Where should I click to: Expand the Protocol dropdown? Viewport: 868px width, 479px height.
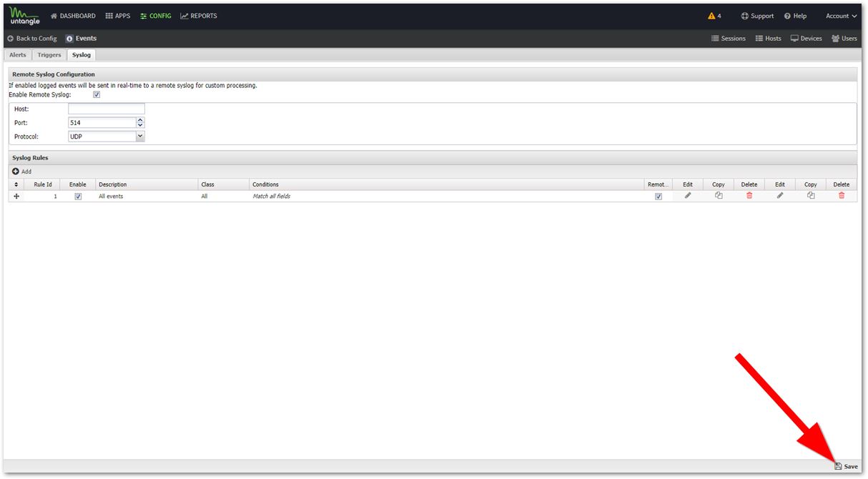tap(140, 136)
